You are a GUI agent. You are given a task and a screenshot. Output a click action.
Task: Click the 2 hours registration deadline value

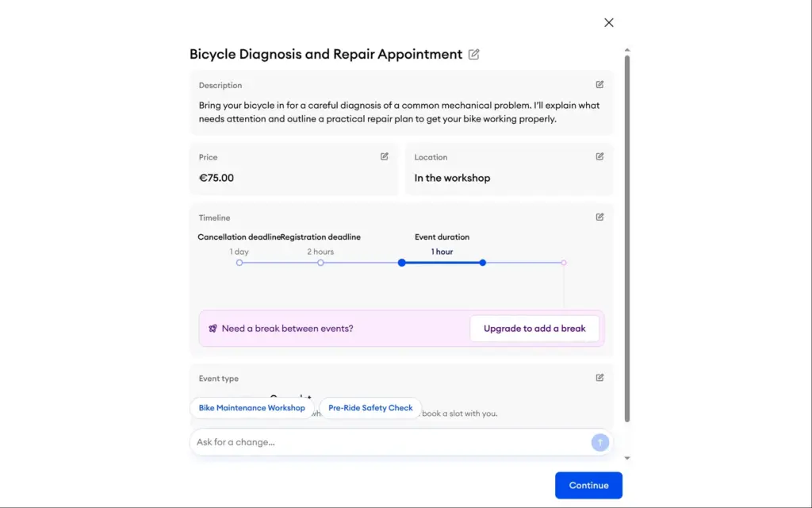320,252
